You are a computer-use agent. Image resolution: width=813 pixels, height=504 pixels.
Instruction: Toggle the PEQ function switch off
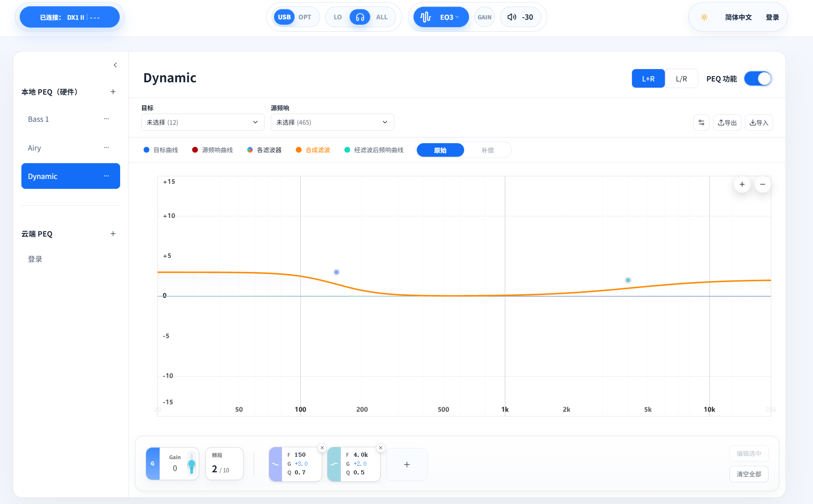pyautogui.click(x=758, y=79)
